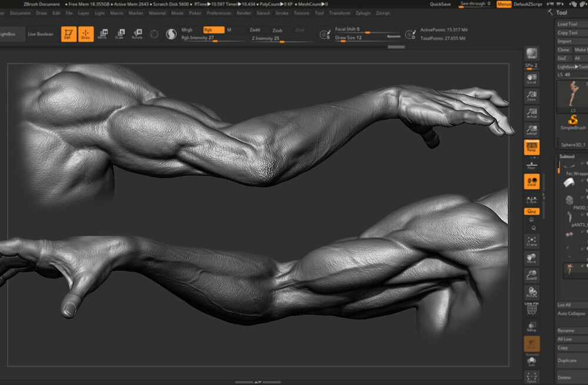This screenshot has height=385, width=588.
Task: Select the Scale transform tool
Action: click(119, 34)
